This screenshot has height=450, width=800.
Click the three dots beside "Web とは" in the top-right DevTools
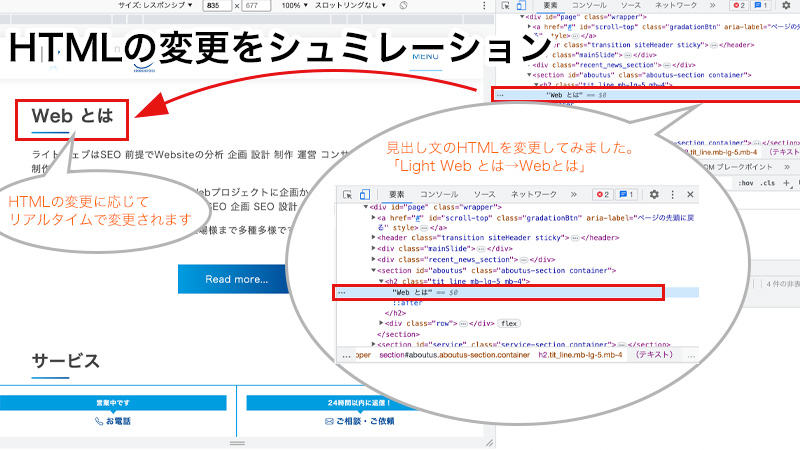(x=500, y=95)
